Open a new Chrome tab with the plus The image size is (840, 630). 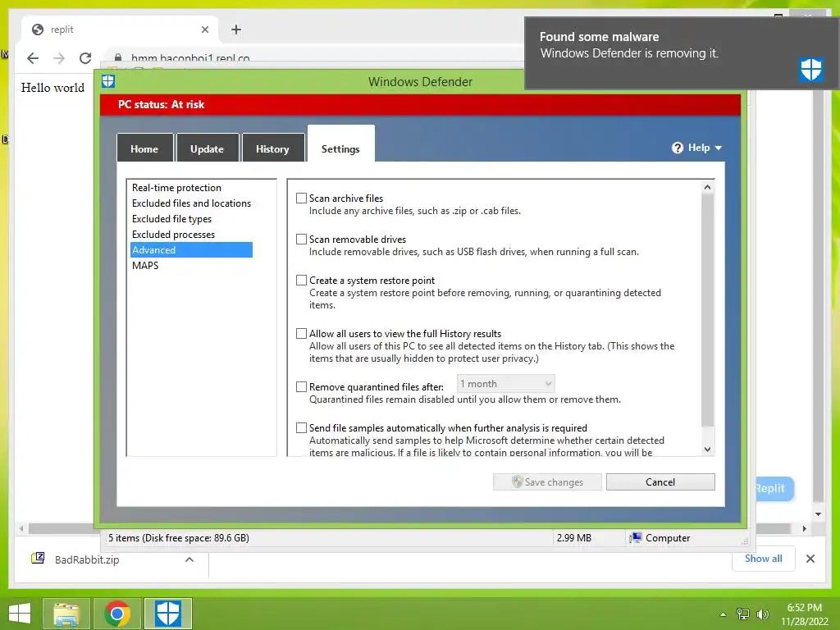(x=236, y=30)
